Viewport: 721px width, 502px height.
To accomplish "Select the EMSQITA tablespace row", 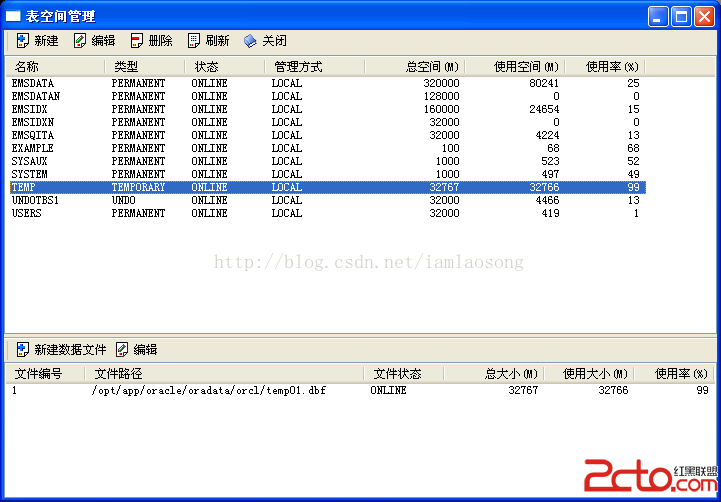I will (327, 135).
